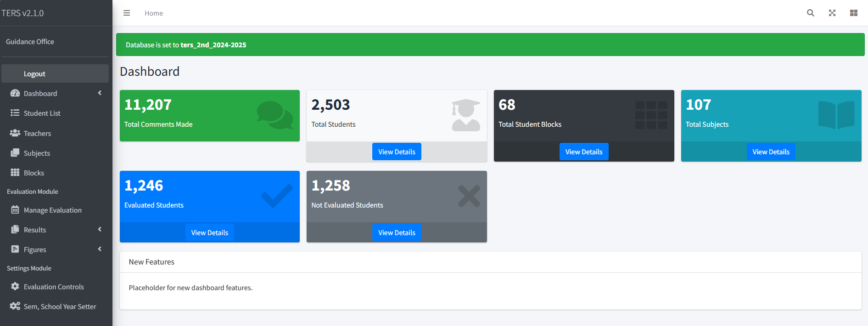
Task: View Details for Total Students
Action: click(397, 152)
